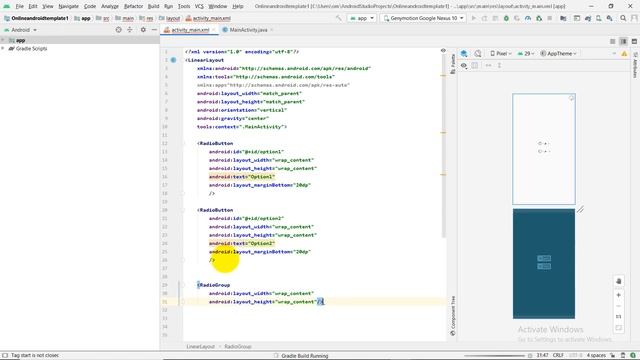The width and height of the screenshot is (640, 360).
Task: Set preview zoom to 1:1
Action: pos(618,317)
